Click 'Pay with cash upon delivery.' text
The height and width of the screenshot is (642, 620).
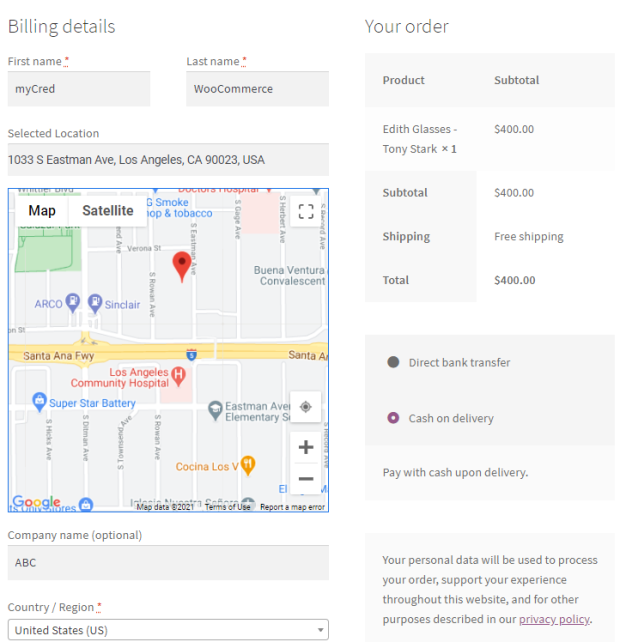[x=455, y=472]
